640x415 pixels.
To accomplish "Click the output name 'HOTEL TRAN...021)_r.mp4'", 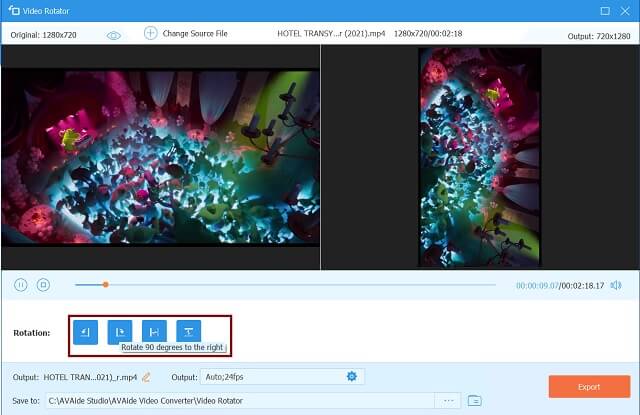I will 90,377.
